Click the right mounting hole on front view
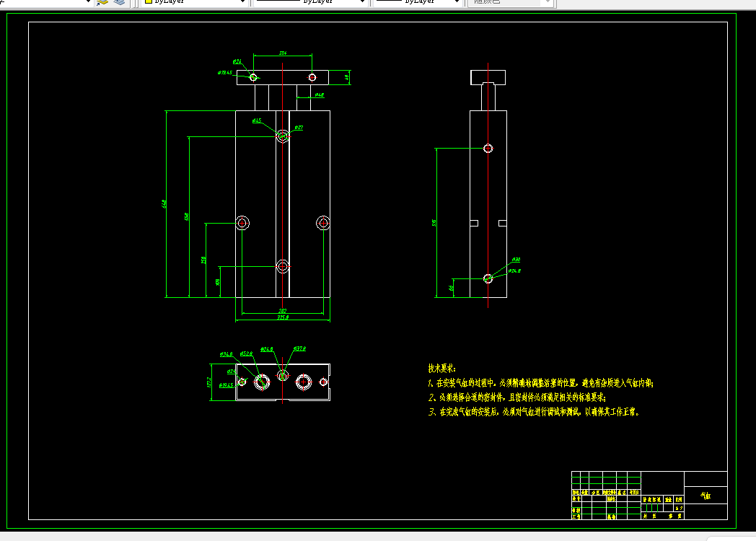This screenshot has height=541, width=756. (x=323, y=223)
